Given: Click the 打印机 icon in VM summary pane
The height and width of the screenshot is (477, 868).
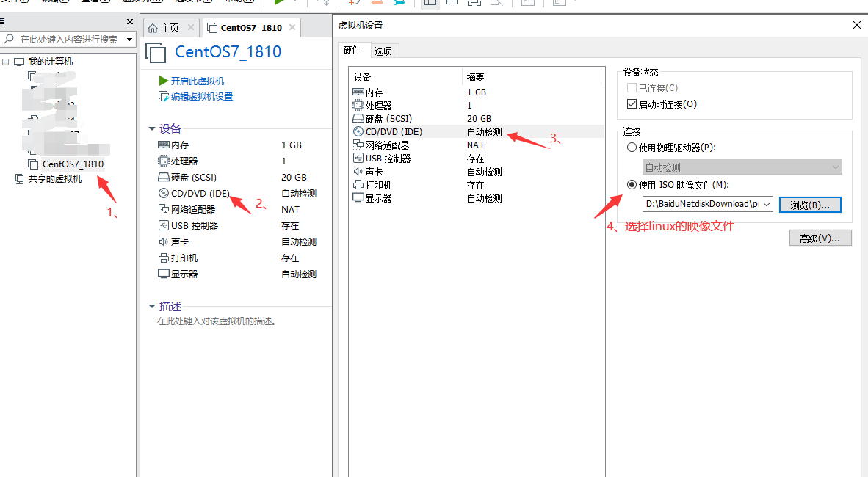Looking at the screenshot, I should pyautogui.click(x=163, y=258).
